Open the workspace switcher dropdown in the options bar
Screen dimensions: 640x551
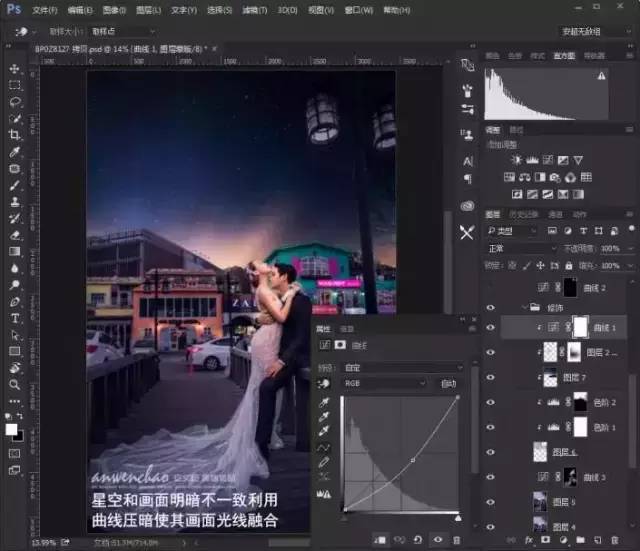(595, 31)
